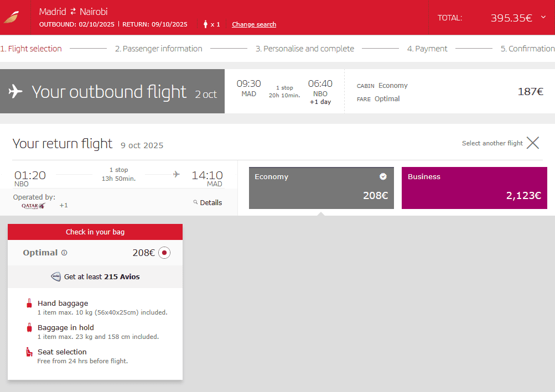Select the Economy 208€ fare tab
Viewport: 555px width, 392px height.
321,188
